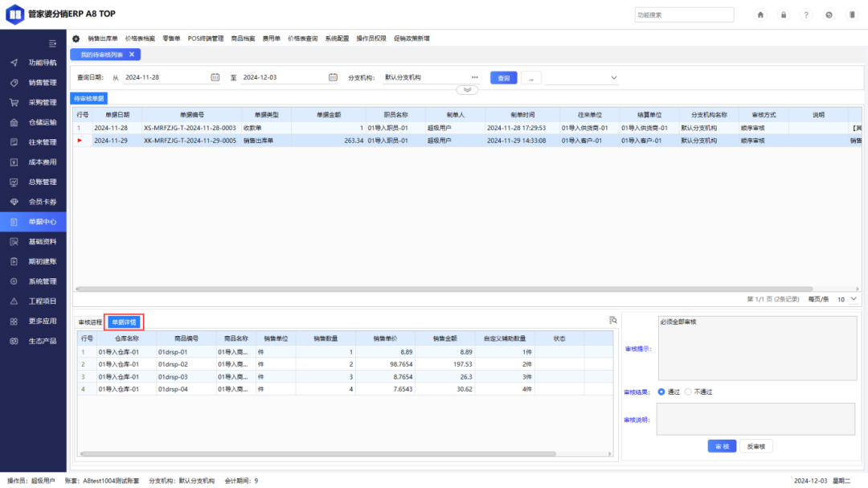Open the empty dropdown beside the query button
This screenshot has width=868, height=488.
click(x=582, y=77)
